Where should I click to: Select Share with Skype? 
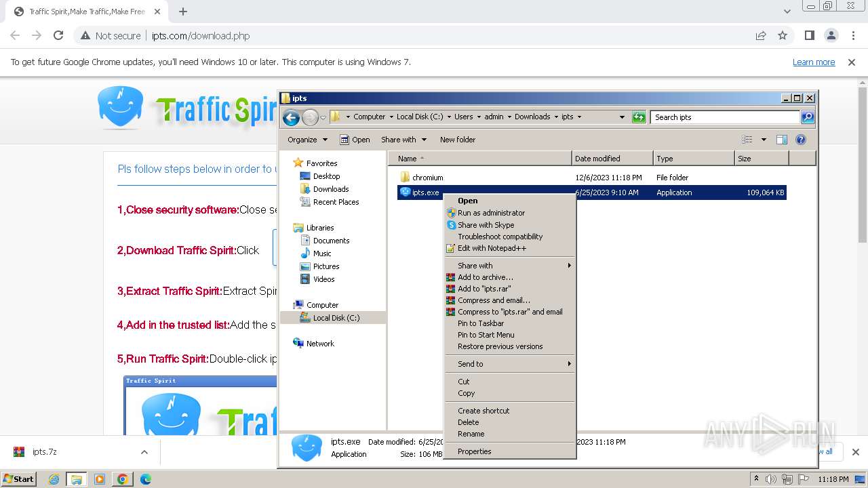[510, 225]
